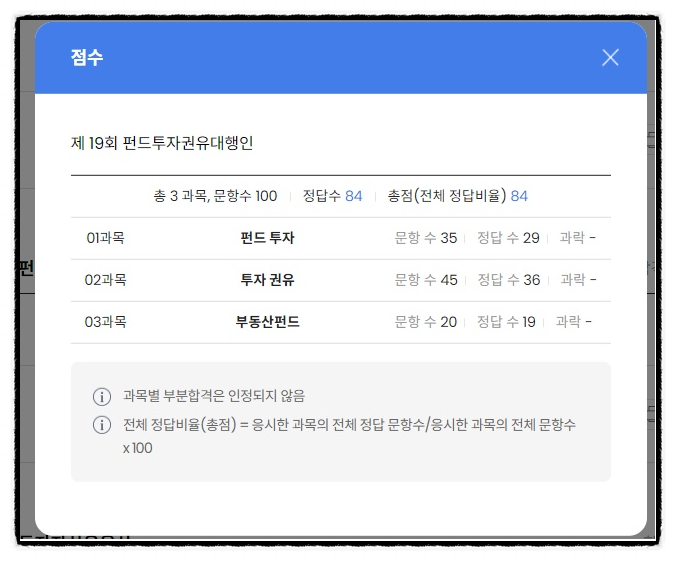Click 문항 수 35 in the 01과목 row
Image resolution: width=676 pixels, height=561 pixels.
tap(426, 238)
